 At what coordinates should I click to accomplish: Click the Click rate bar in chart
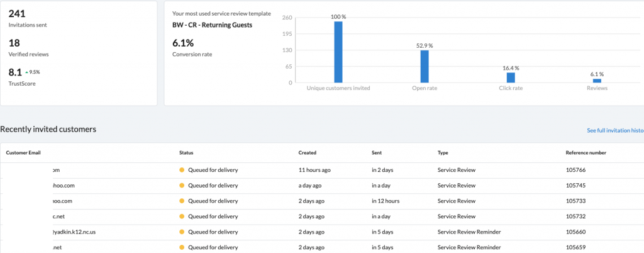click(511, 77)
